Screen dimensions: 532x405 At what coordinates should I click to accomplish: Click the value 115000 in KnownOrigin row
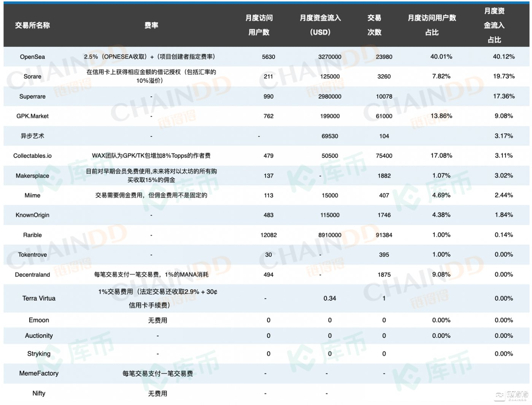pyautogui.click(x=330, y=215)
